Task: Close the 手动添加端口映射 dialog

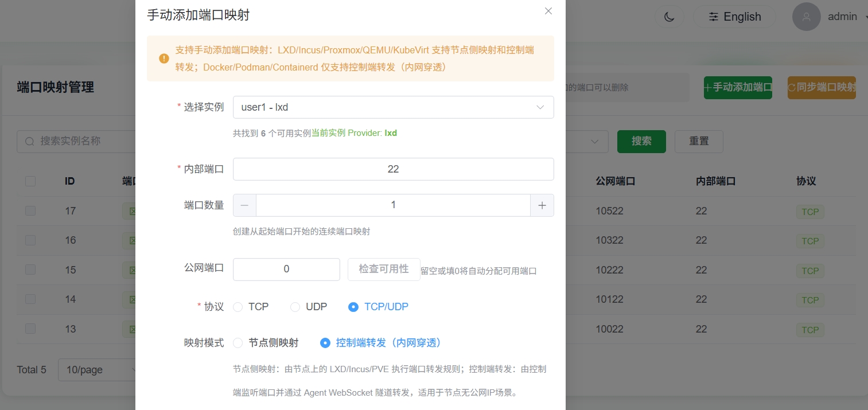Action: [x=548, y=11]
